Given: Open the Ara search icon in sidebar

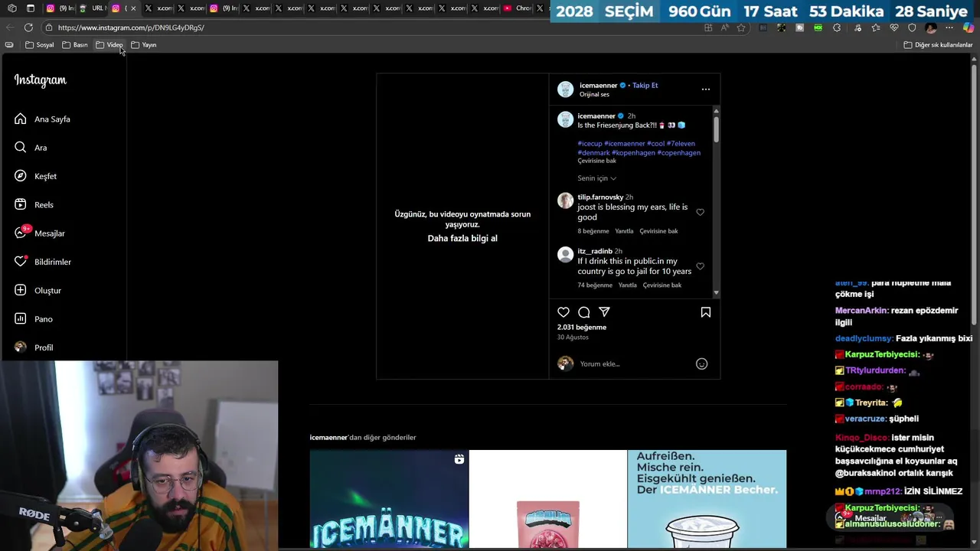Looking at the screenshot, I should [21, 147].
